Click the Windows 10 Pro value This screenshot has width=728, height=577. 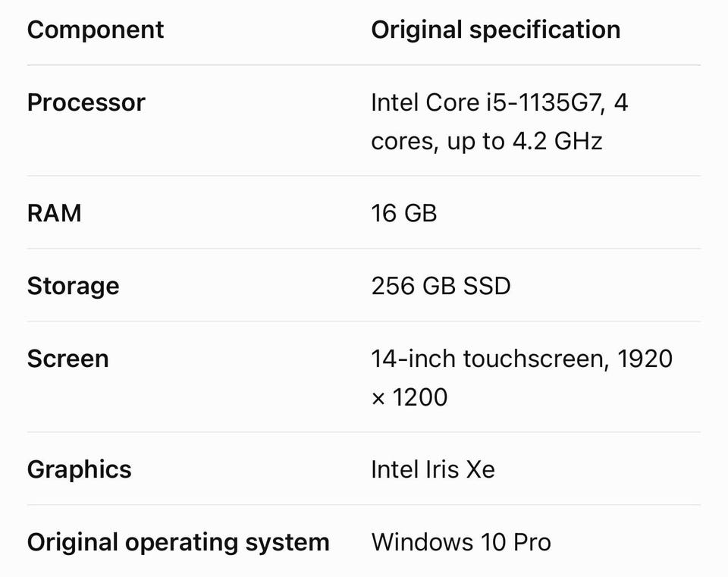click(461, 542)
